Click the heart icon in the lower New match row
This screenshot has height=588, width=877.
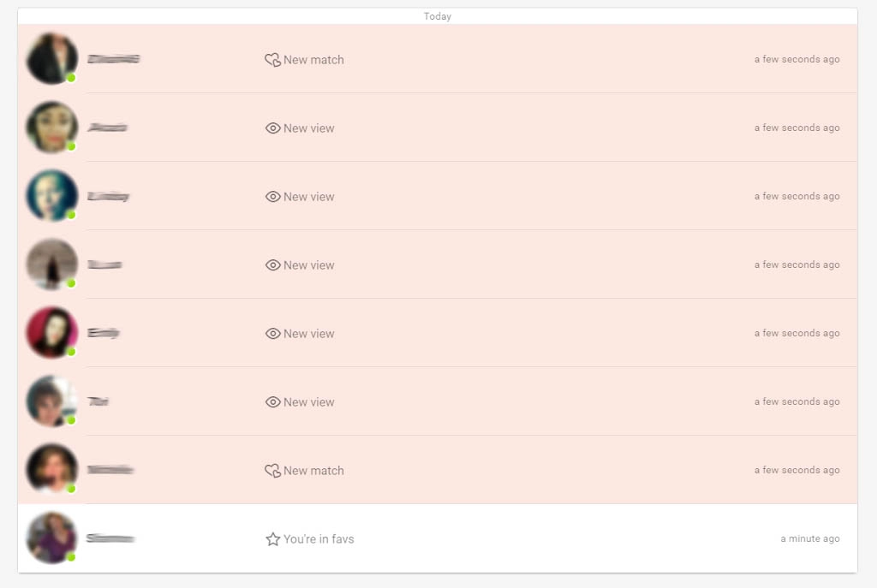(x=272, y=471)
